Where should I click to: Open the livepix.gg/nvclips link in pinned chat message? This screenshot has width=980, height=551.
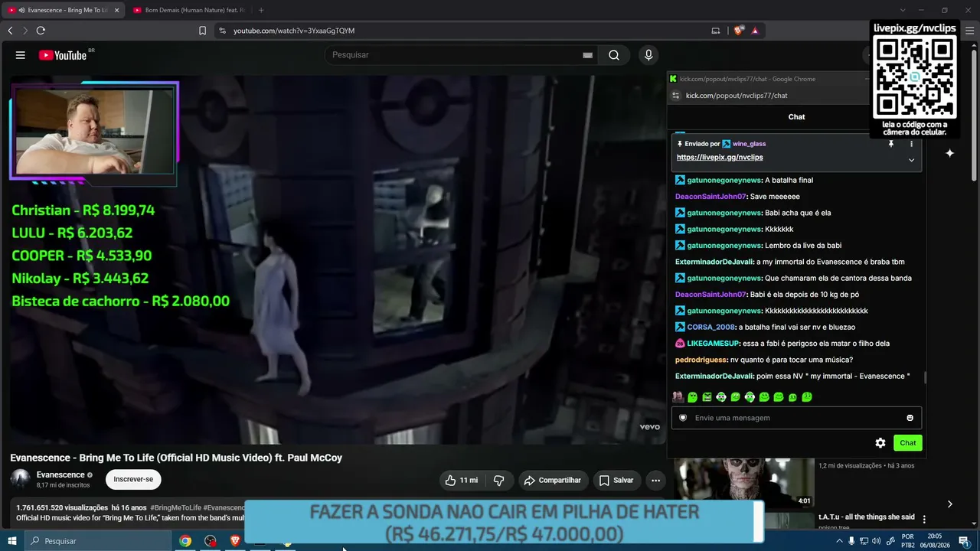pos(720,158)
